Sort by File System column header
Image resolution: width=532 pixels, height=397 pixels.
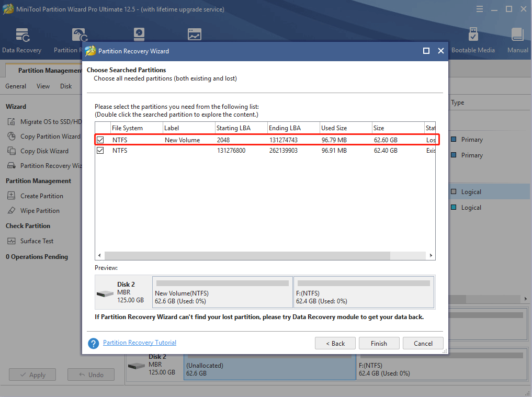(137, 128)
